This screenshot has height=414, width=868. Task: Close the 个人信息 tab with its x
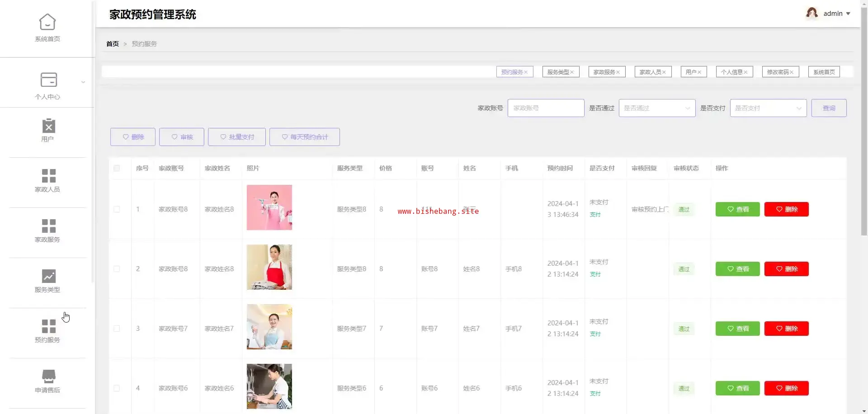(x=745, y=72)
